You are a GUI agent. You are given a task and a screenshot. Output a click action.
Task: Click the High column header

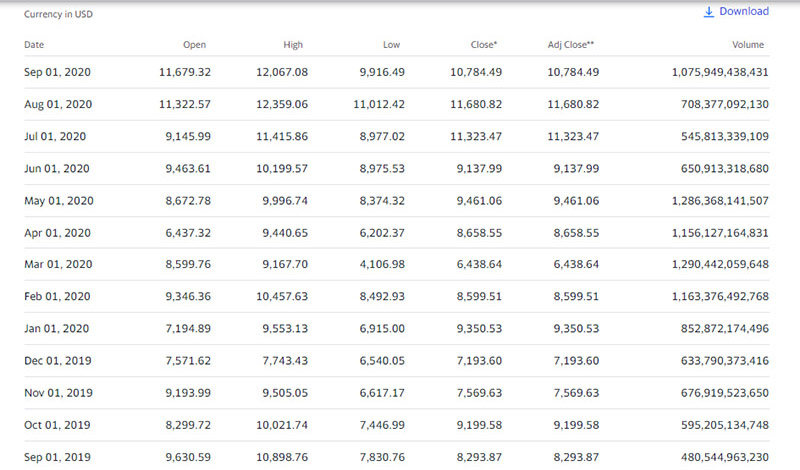tap(293, 45)
